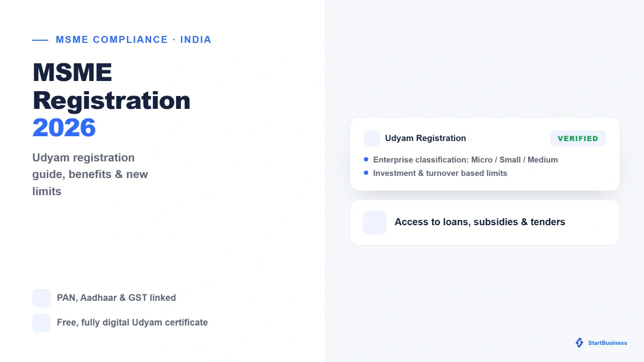
Task: Click the StartBusiness logo icon
Action: [x=580, y=343]
